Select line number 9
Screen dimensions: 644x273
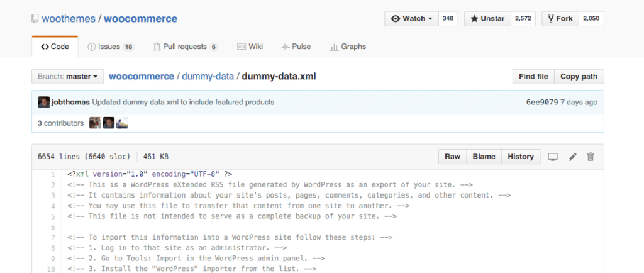(x=53, y=259)
